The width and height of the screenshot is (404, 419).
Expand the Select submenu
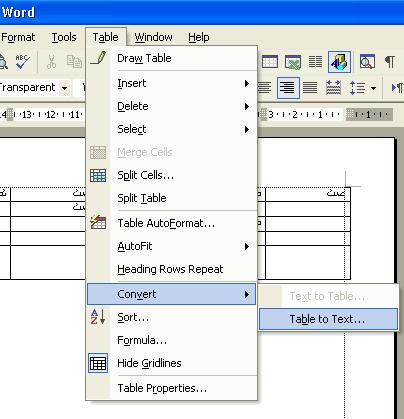[171, 129]
